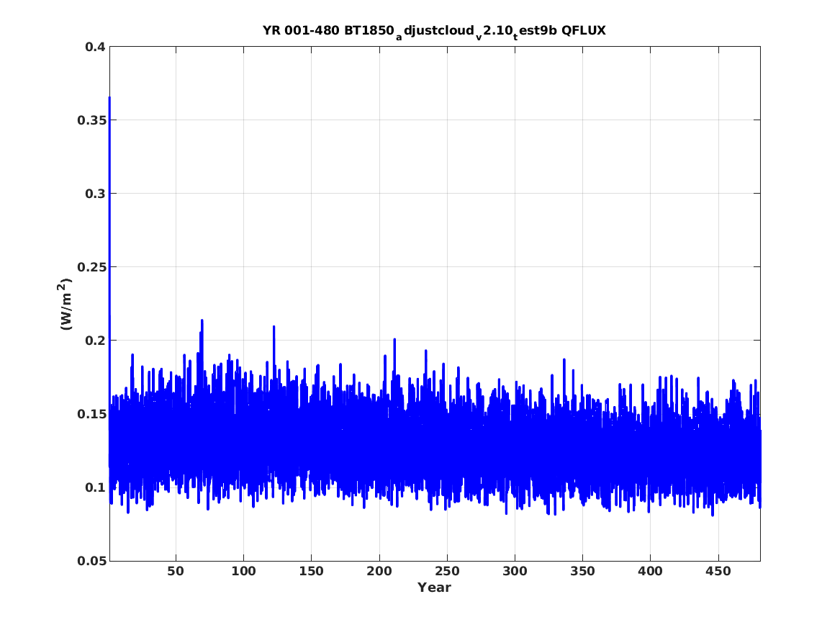The height and width of the screenshot is (630, 840).
Task: Click the '(W/m2)' y-axis label
Action: click(66, 304)
